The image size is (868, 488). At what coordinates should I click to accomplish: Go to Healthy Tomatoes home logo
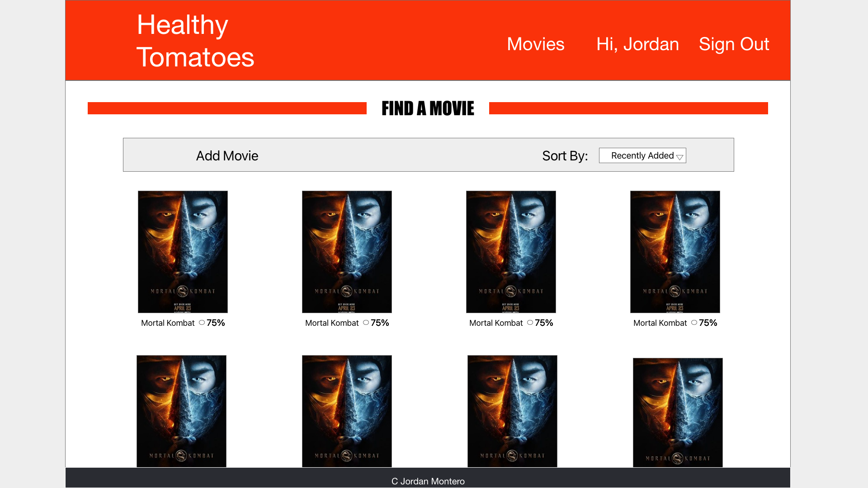195,41
